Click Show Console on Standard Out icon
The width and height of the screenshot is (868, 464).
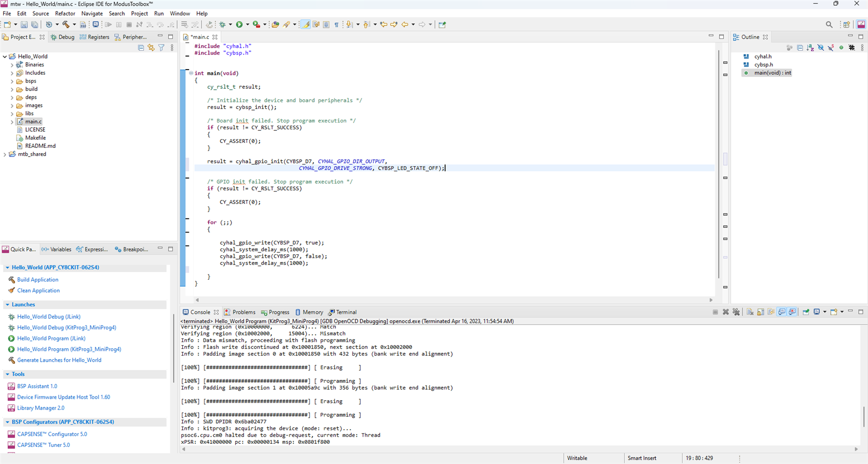point(781,312)
